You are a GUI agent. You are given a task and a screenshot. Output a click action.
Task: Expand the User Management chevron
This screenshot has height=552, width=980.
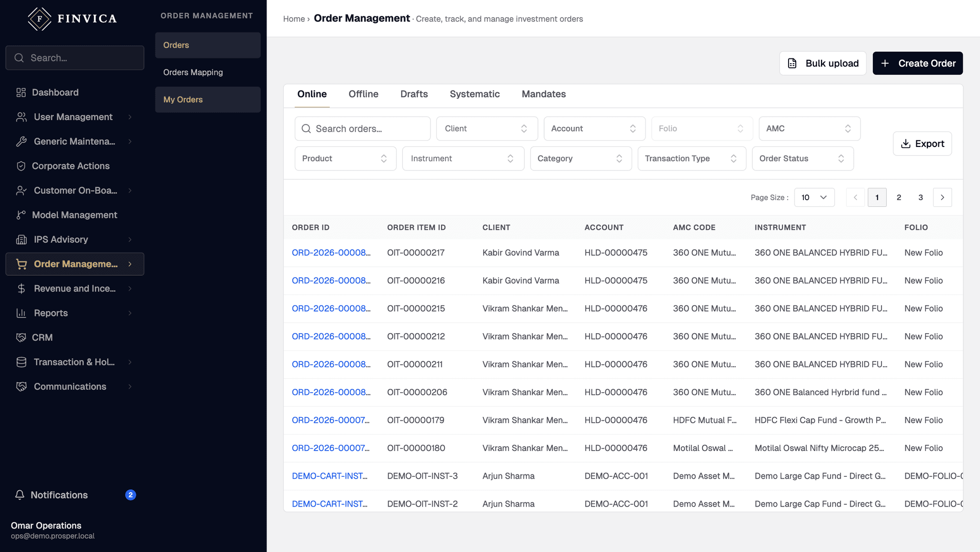(x=130, y=117)
